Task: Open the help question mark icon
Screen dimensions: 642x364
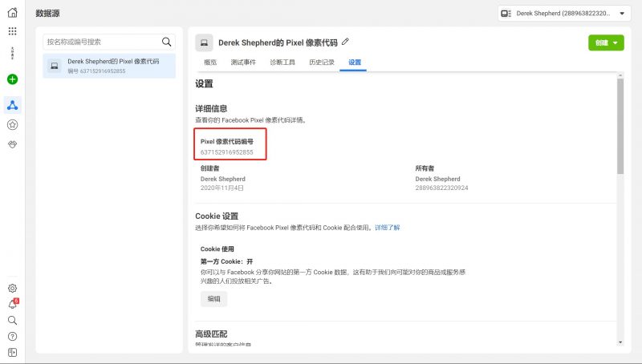Action: 13,336
